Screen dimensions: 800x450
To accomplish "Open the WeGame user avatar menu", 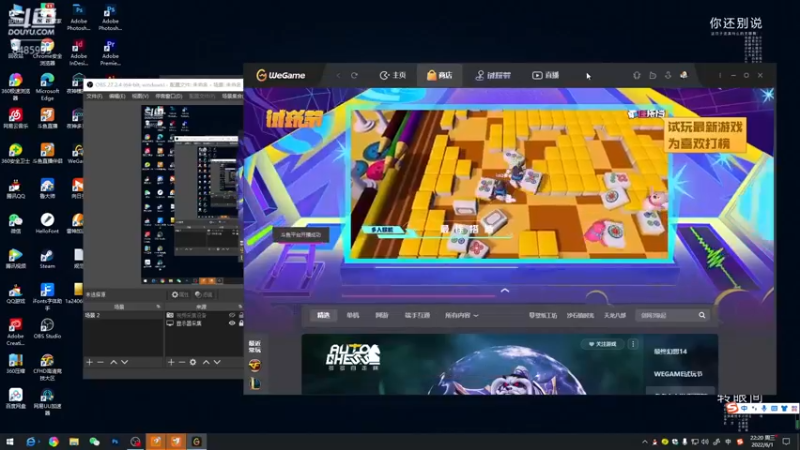I will 684,75.
